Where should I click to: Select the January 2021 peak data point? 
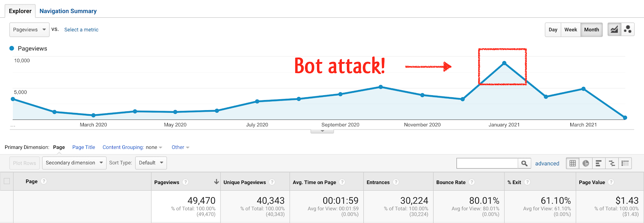pos(504,63)
